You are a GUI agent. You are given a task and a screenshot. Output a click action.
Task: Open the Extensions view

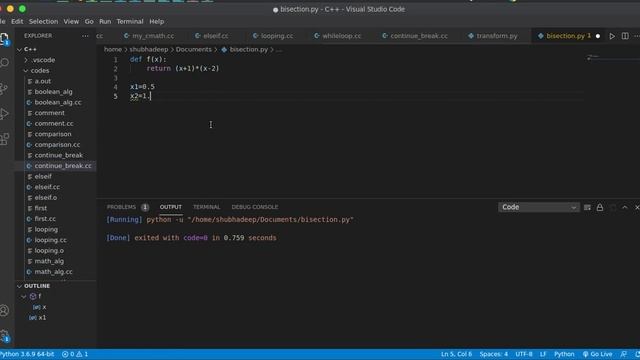[x=4, y=139]
